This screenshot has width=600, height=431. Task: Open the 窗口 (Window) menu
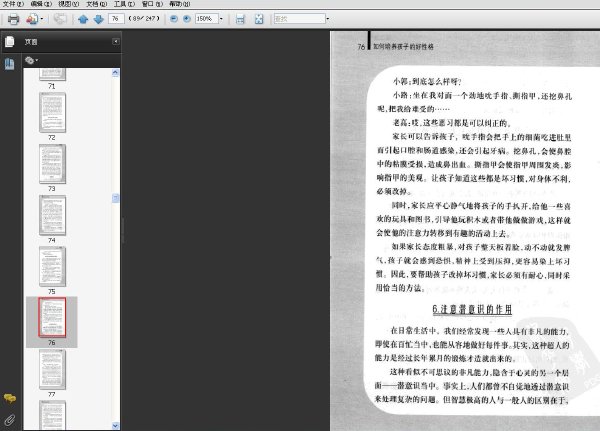152,4
